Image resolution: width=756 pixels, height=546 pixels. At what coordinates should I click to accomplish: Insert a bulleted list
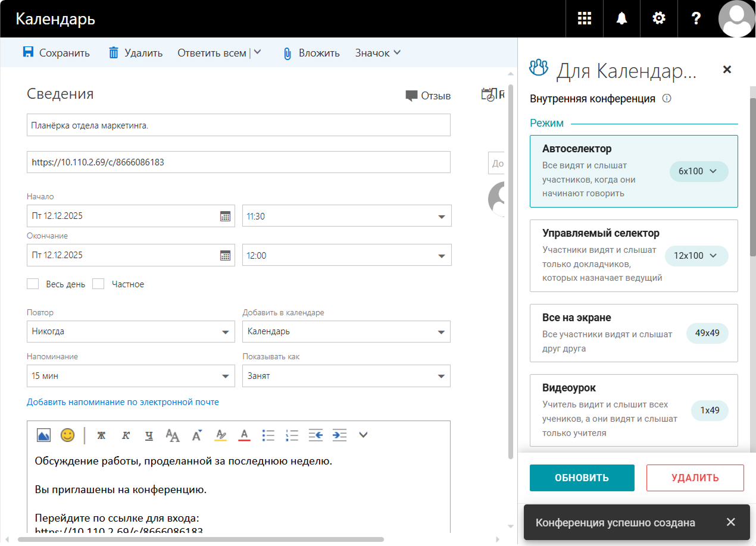point(268,435)
